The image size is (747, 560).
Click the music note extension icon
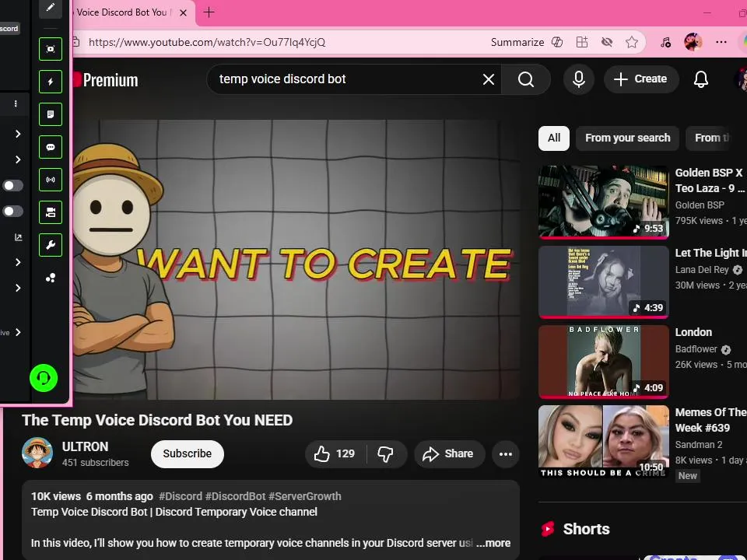(x=665, y=42)
